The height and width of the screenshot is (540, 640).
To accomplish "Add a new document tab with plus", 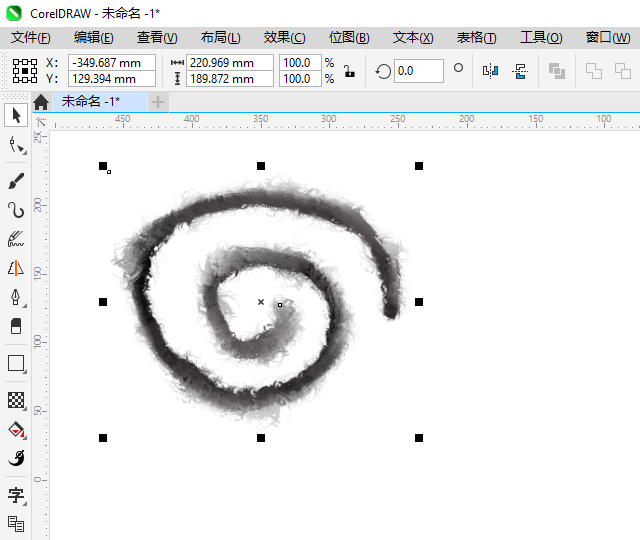I will click(x=158, y=102).
